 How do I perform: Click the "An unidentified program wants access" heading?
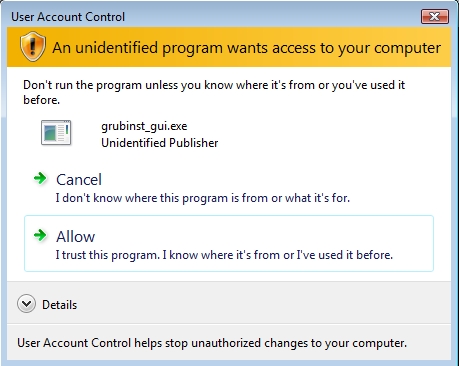coord(247,48)
